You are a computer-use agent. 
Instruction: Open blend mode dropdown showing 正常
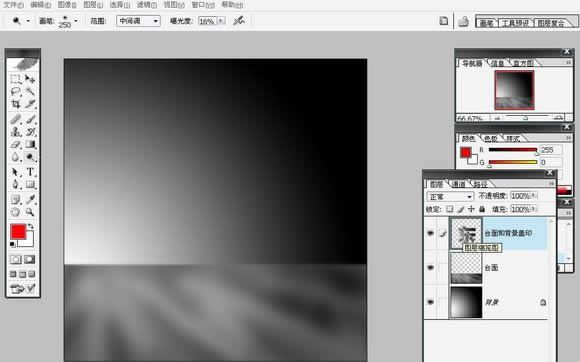[450, 196]
